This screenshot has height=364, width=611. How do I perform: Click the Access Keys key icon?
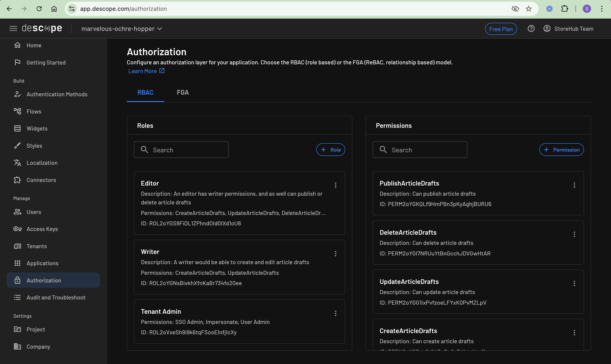17,229
